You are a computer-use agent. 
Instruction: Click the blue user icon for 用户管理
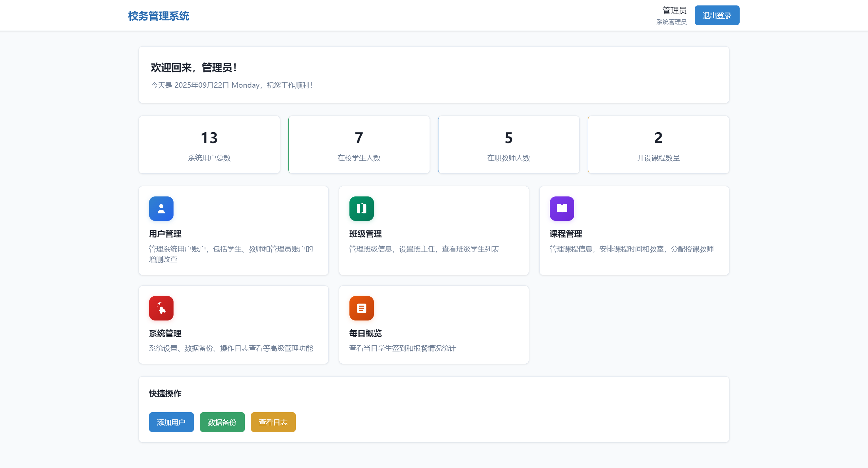tap(161, 208)
